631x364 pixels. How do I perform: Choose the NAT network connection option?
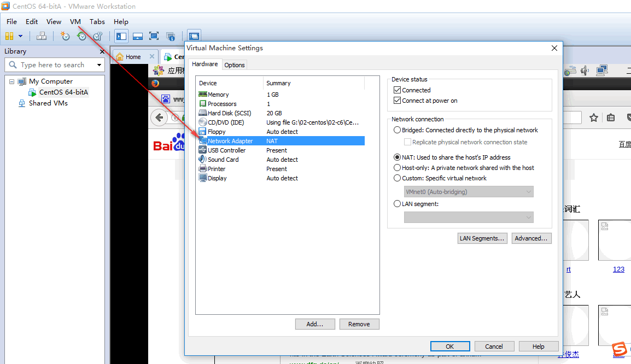tap(397, 157)
